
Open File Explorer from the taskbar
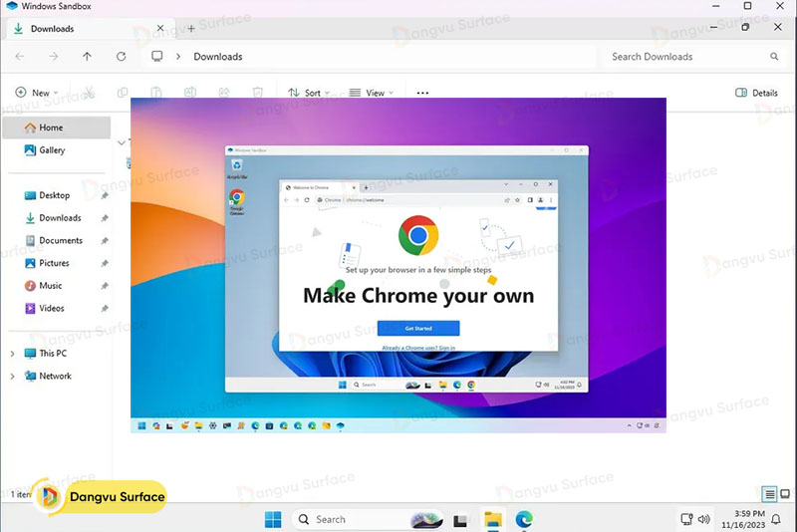pyautogui.click(x=493, y=519)
